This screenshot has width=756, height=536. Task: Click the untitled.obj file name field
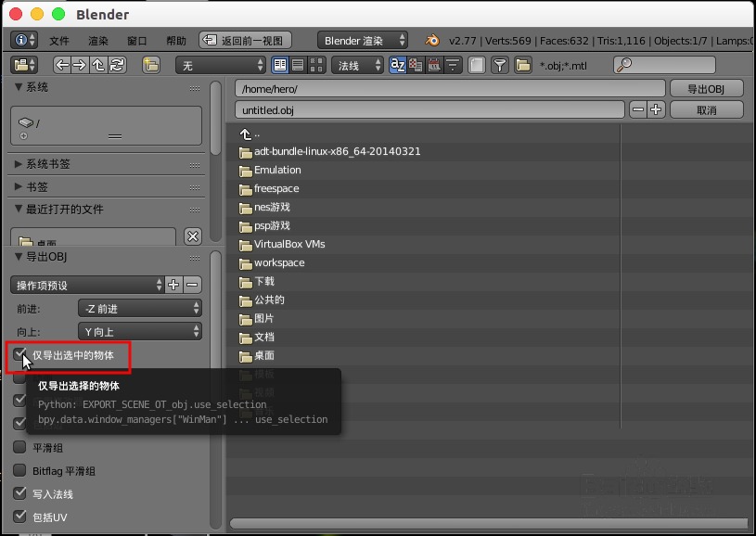click(x=429, y=110)
